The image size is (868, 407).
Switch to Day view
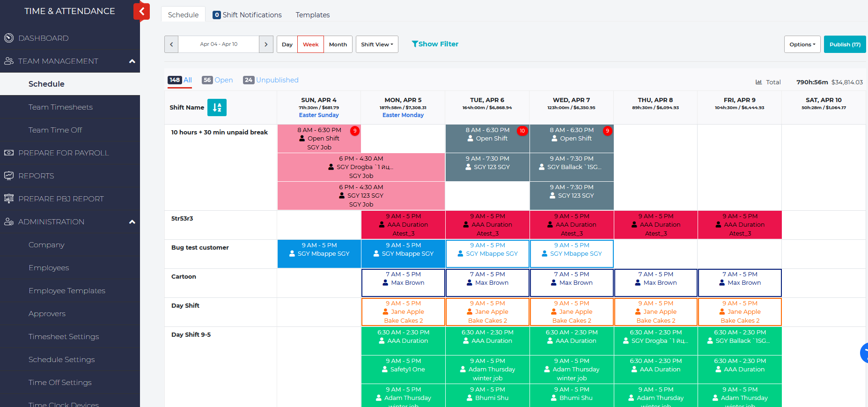(x=287, y=44)
